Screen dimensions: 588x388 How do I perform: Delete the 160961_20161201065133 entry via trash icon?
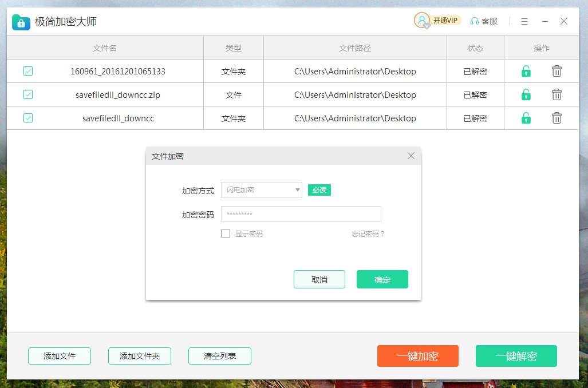557,71
